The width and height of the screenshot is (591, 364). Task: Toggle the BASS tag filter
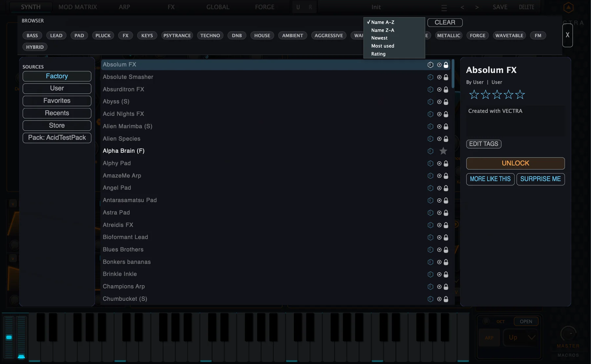click(x=32, y=35)
